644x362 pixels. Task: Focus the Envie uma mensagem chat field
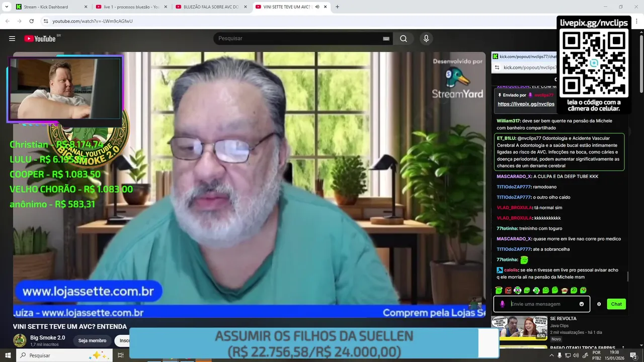click(542, 304)
